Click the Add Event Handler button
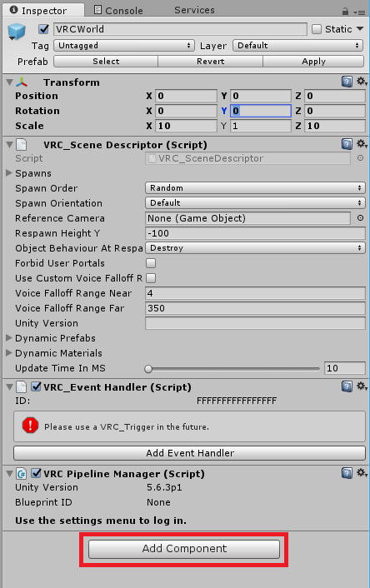 [189, 453]
